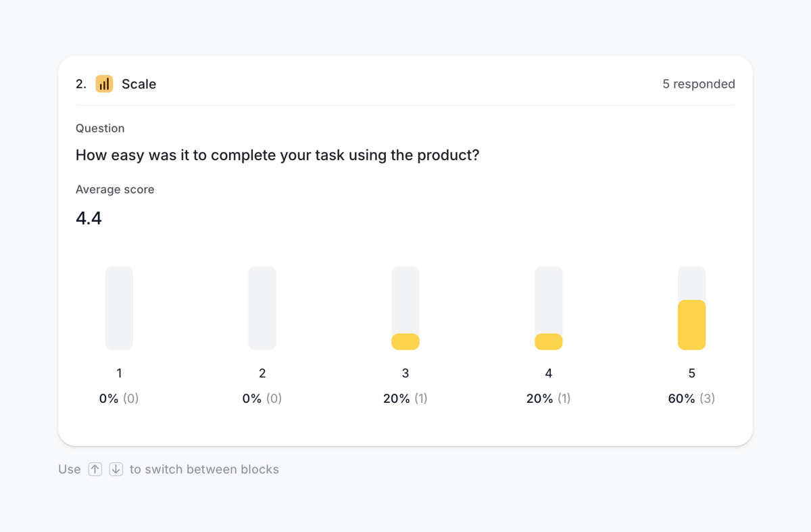
Task: Click the up arrow key icon
Action: point(95,468)
